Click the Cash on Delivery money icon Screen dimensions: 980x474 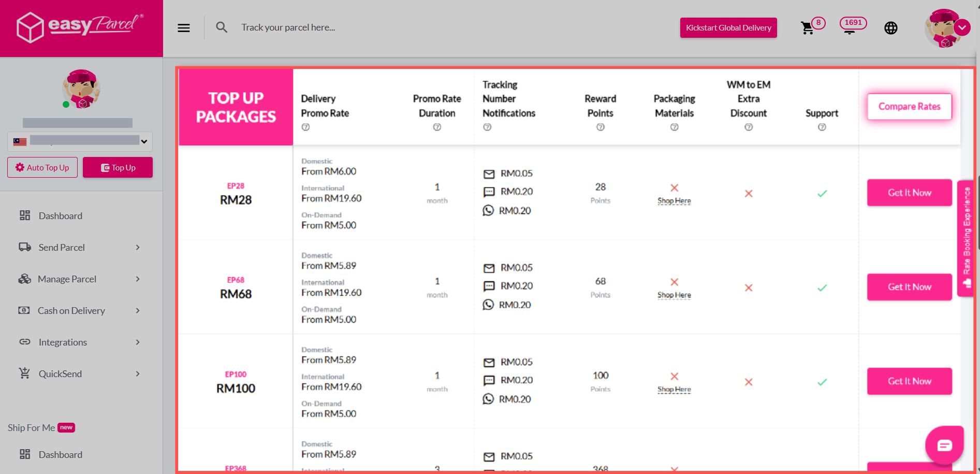[x=24, y=310]
